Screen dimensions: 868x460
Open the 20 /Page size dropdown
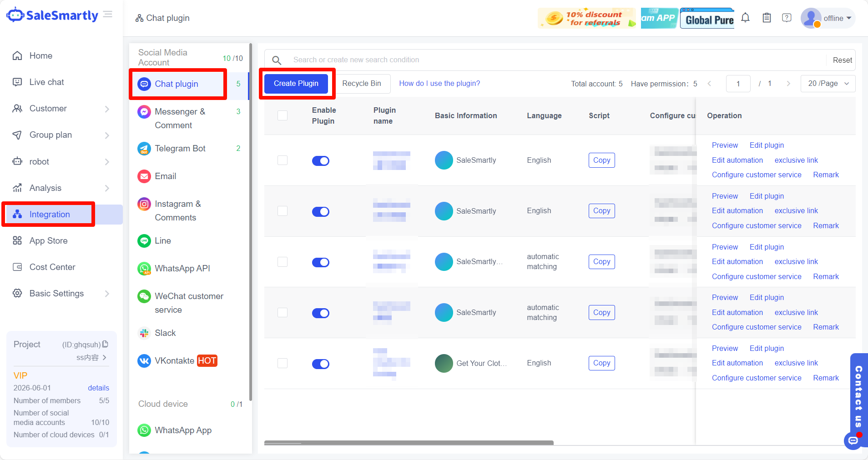[x=828, y=84]
